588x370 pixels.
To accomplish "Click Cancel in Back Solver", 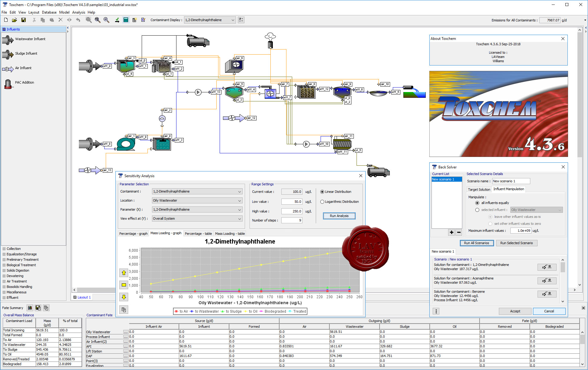I will click(x=549, y=311).
